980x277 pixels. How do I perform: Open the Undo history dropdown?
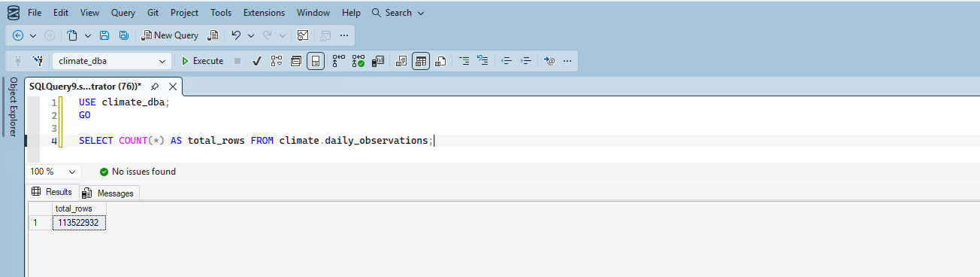coord(251,35)
